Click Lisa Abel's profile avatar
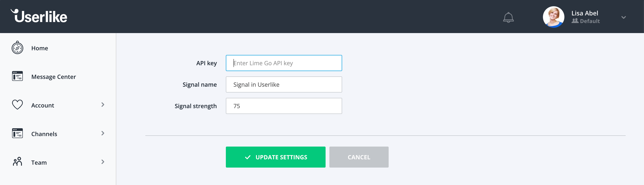This screenshot has width=644, height=185. tap(553, 17)
